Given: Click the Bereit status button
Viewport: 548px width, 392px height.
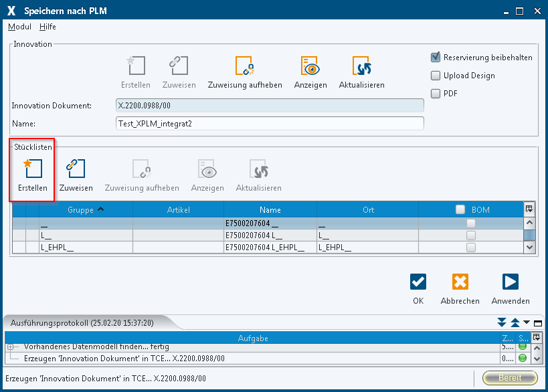Looking at the screenshot, I should [510, 378].
